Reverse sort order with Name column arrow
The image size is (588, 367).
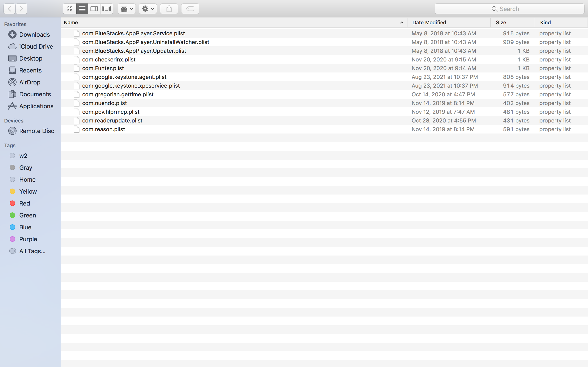coord(401,22)
